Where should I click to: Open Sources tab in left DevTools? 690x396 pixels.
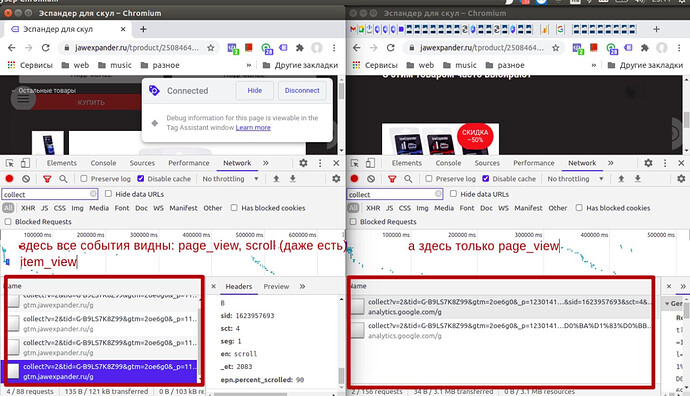[x=142, y=163]
